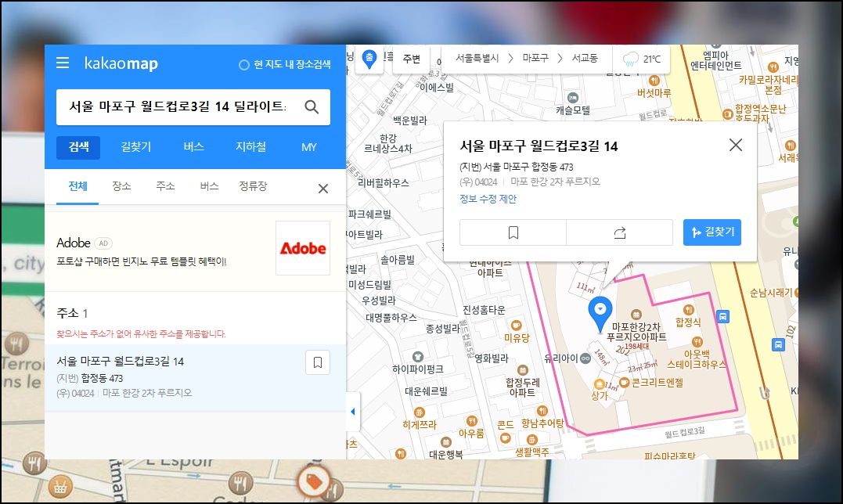Click the 캐슬모텔 lodging icon
This screenshot has width=843, height=504.
[x=573, y=98]
